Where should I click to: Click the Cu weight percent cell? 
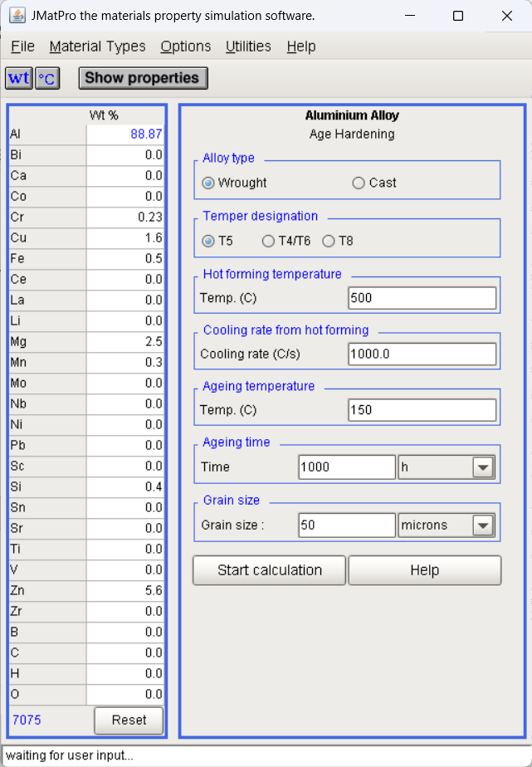tap(125, 238)
